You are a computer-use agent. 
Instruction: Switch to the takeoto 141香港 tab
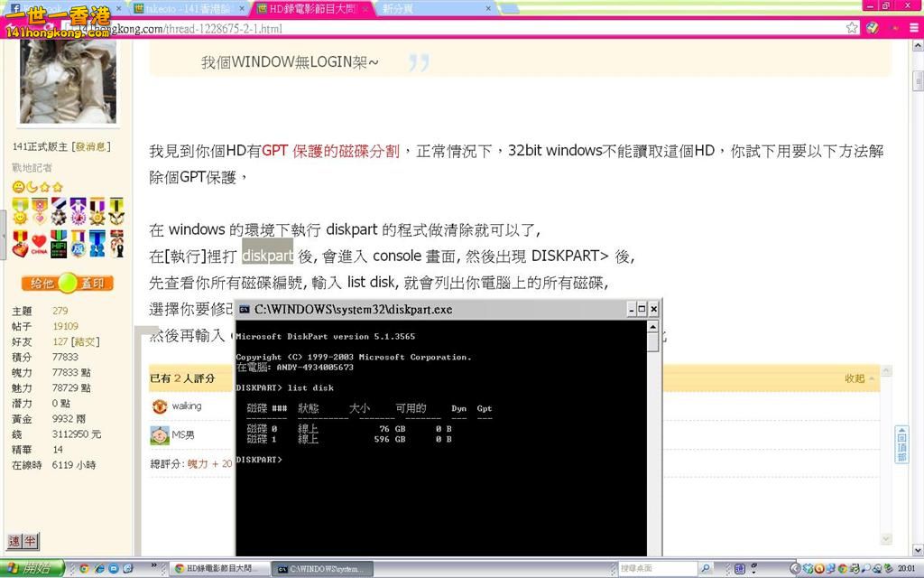185,8
